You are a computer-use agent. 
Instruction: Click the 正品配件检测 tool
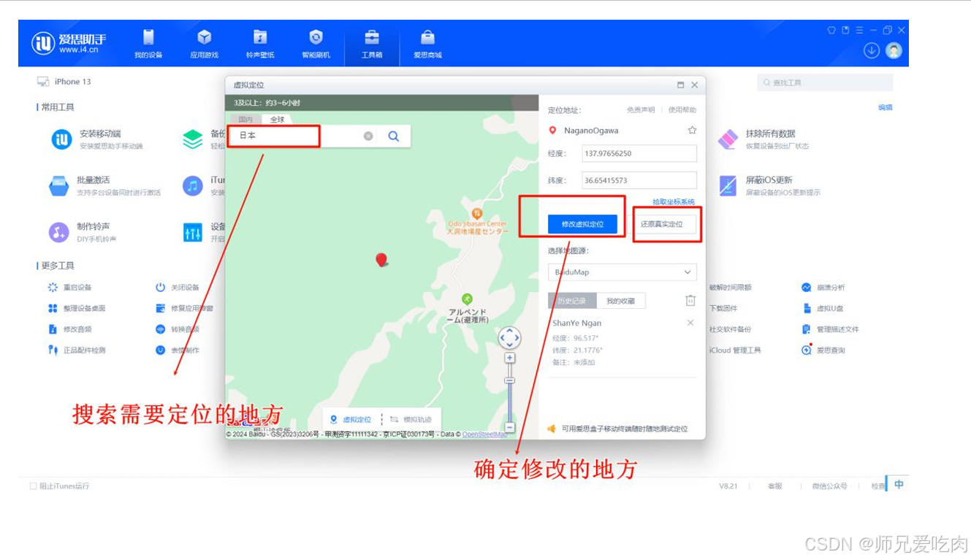click(x=77, y=350)
